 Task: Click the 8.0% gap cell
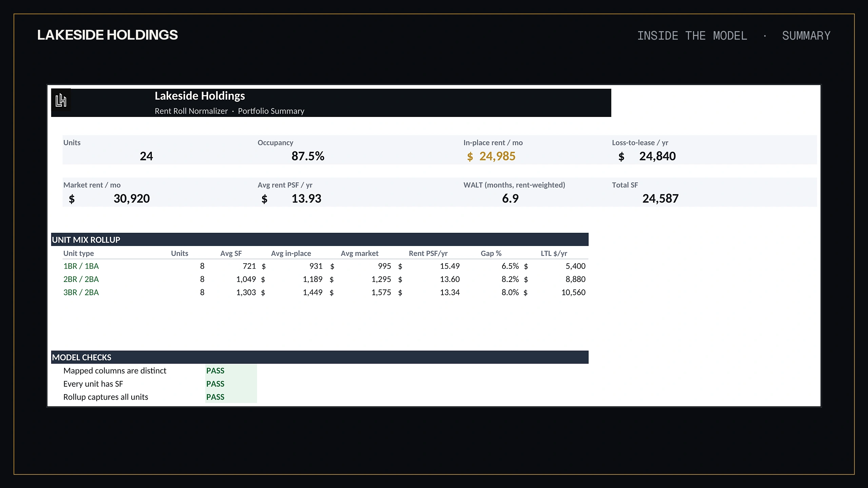[510, 292]
